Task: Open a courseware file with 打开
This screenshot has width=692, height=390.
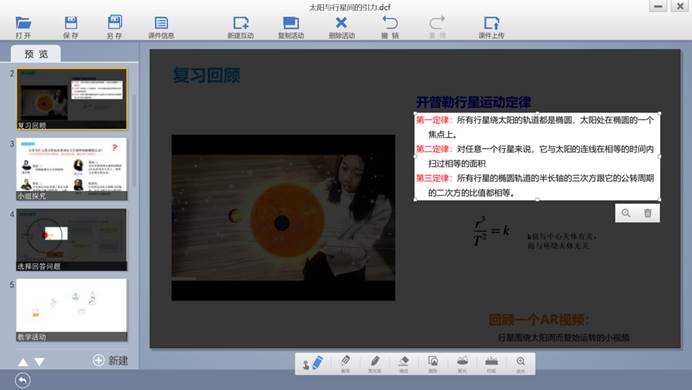Action: [23, 26]
